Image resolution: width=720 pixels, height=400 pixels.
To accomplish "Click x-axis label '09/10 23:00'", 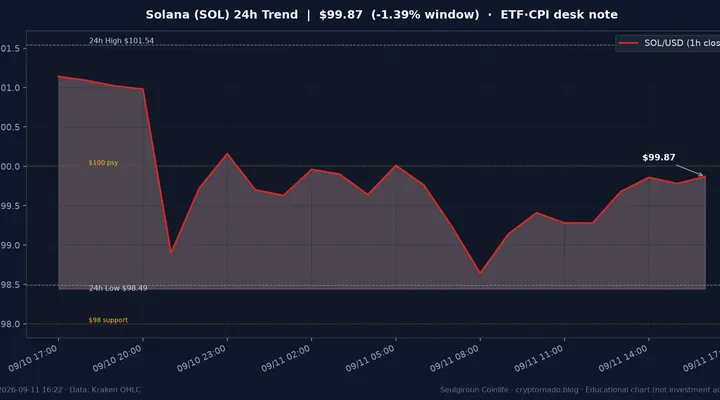I will click(x=202, y=358).
